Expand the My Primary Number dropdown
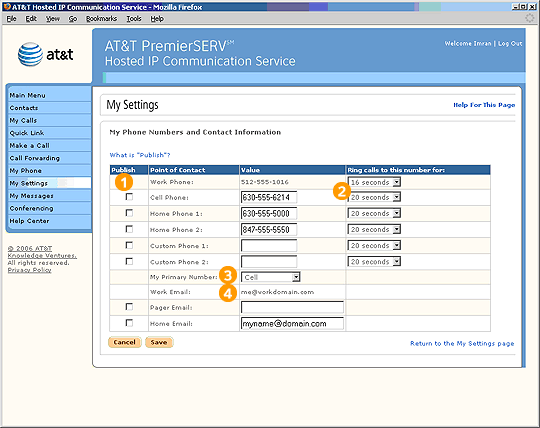Screen dimensions: 540x428 pyautogui.click(x=271, y=277)
